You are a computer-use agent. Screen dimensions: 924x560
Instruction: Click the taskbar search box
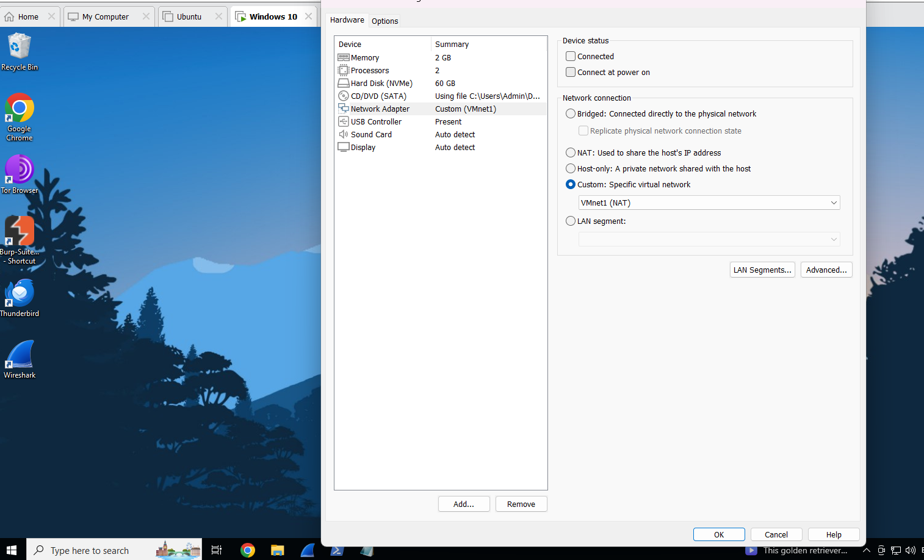click(x=114, y=550)
